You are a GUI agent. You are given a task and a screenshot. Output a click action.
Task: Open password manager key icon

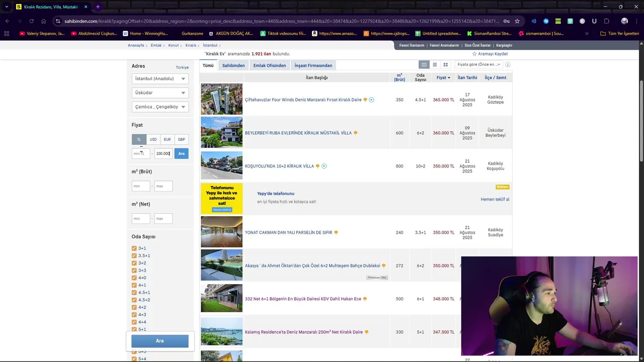(x=507, y=21)
